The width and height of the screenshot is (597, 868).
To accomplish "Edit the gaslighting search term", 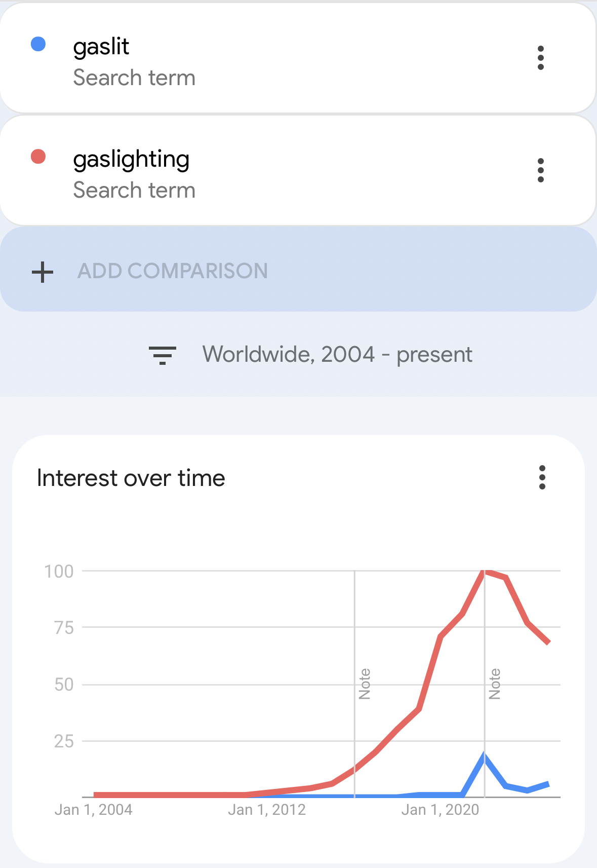I will tap(131, 159).
